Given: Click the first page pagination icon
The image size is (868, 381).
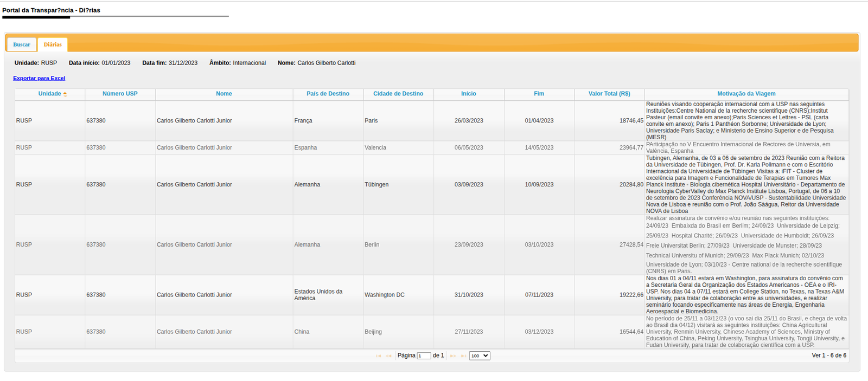Looking at the screenshot, I should [379, 356].
